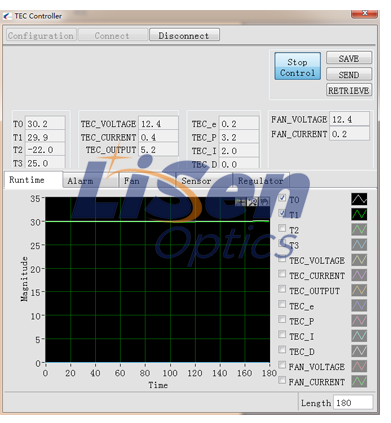
Task: Click the FAN_CURRENT plot style icon
Action: tap(359, 381)
